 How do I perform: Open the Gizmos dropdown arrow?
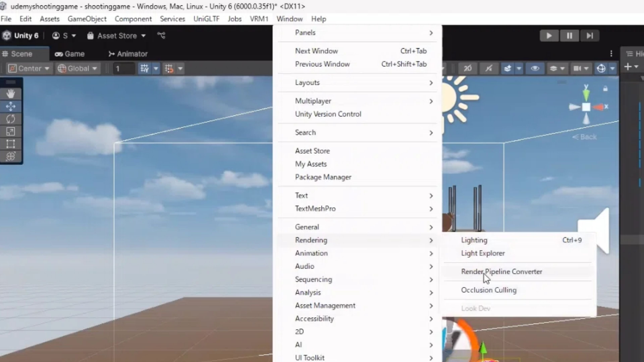612,68
